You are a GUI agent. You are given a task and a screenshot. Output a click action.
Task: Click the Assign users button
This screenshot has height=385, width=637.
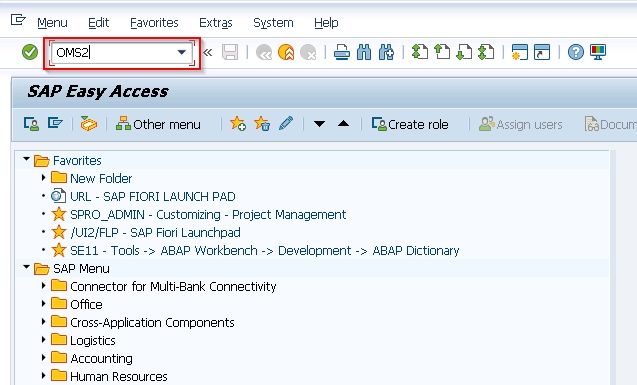pyautogui.click(x=521, y=124)
